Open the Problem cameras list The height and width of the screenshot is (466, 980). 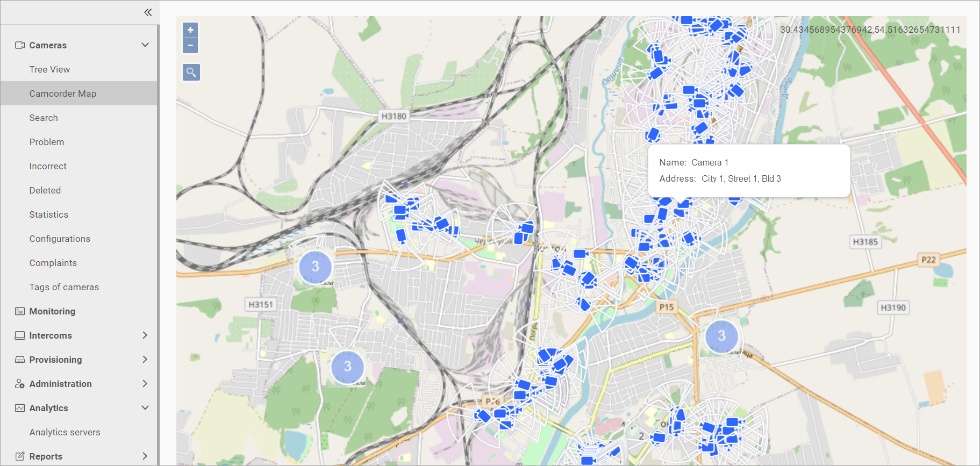point(47,142)
